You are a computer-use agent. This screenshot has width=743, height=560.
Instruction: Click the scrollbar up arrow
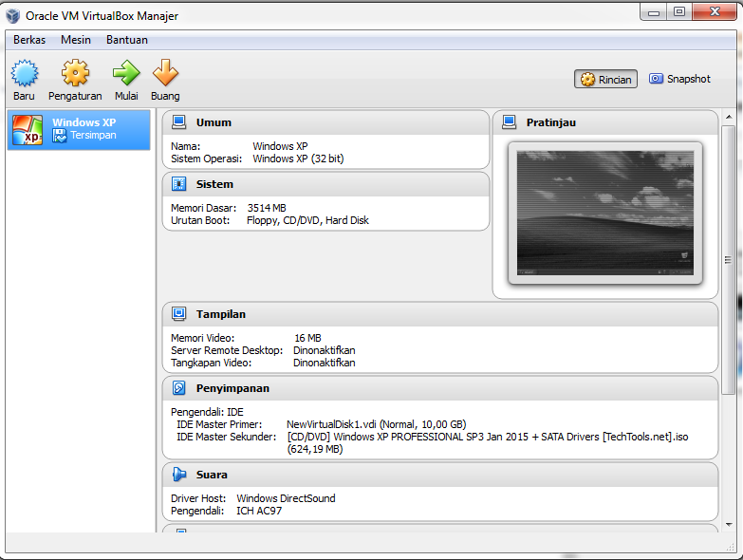pos(729,117)
